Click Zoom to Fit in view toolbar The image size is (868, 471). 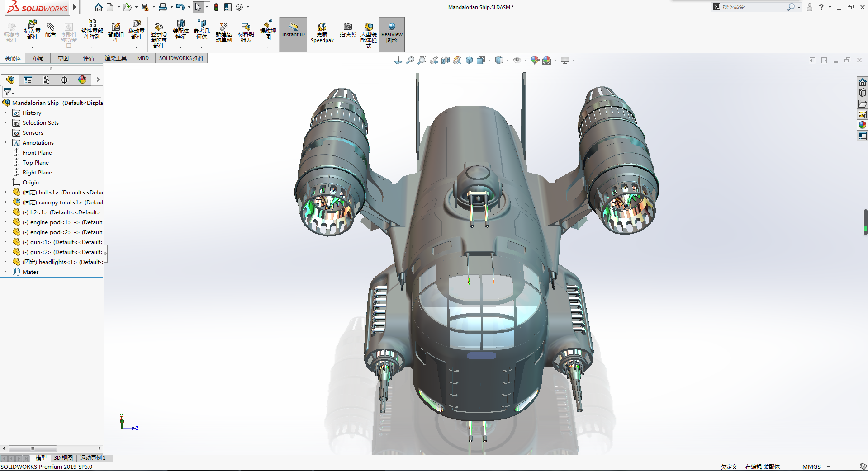(410, 60)
